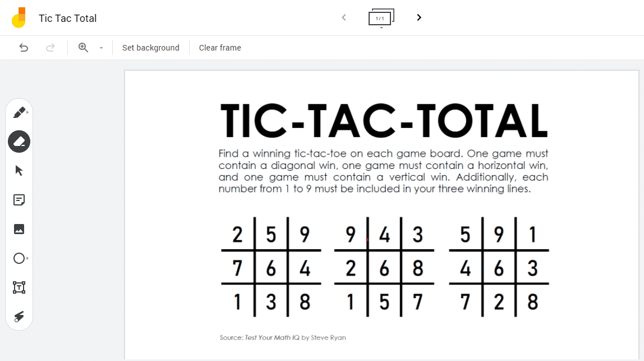Insert a text box
This screenshot has height=361, width=644.
[x=19, y=287]
